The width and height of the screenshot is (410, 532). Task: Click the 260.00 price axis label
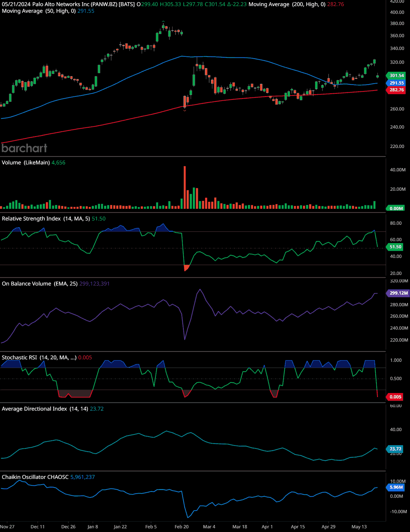pos(397,109)
